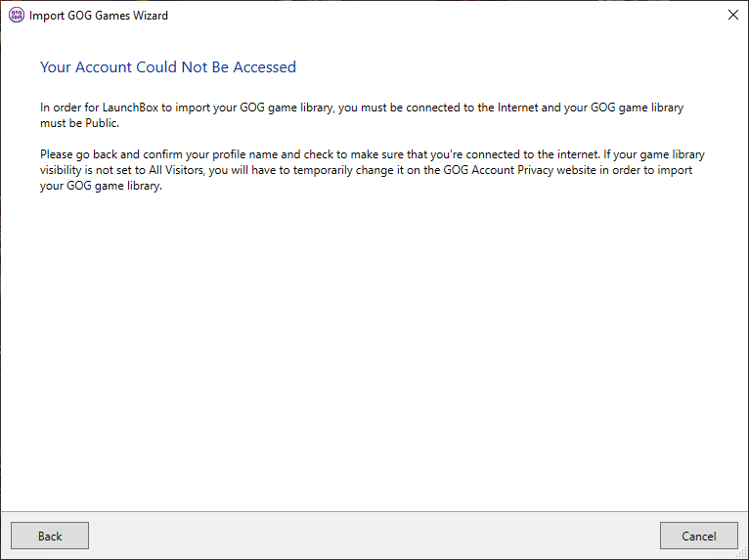Click the 'Import GOG Games Wizard' title text

coord(99,16)
